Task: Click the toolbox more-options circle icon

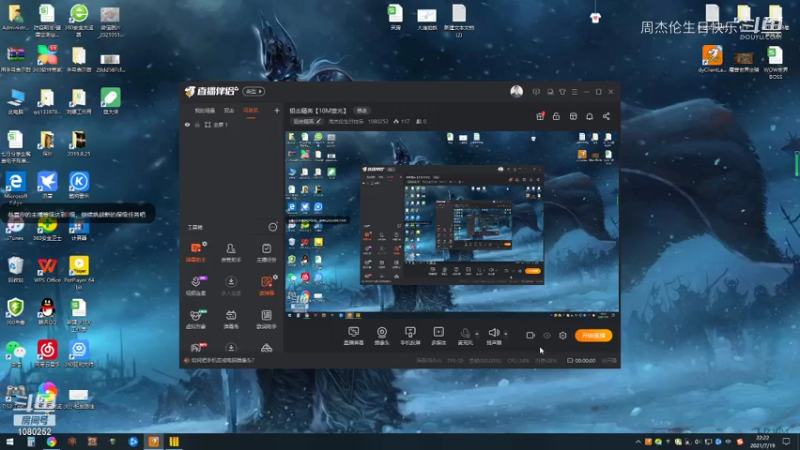Action: 273,227
